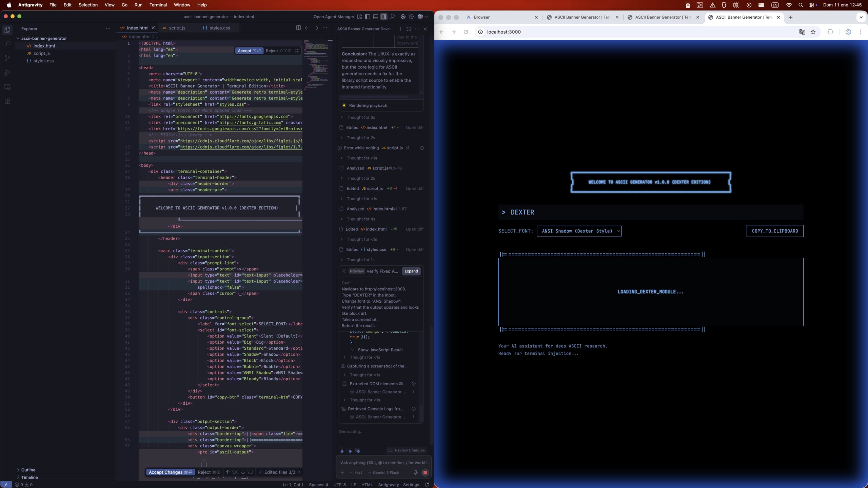Bookmark this page with the star icon
The image size is (868, 488).
tap(813, 32)
